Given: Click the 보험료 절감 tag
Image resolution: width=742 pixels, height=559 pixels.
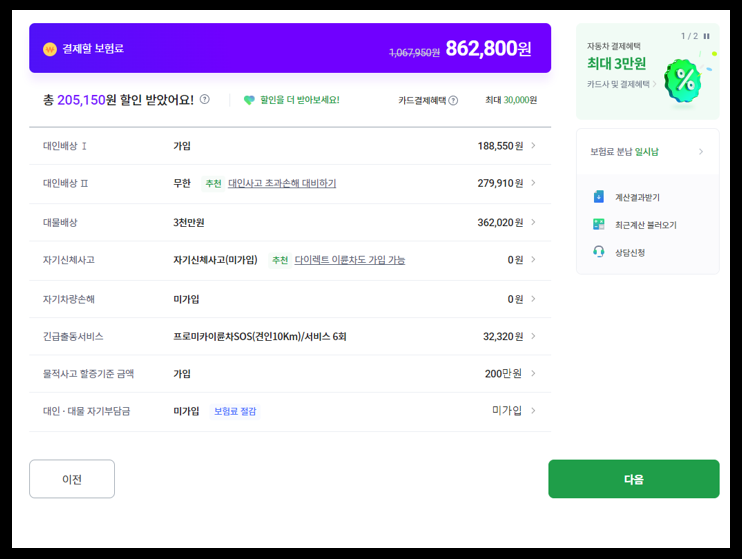Looking at the screenshot, I should pyautogui.click(x=235, y=411).
